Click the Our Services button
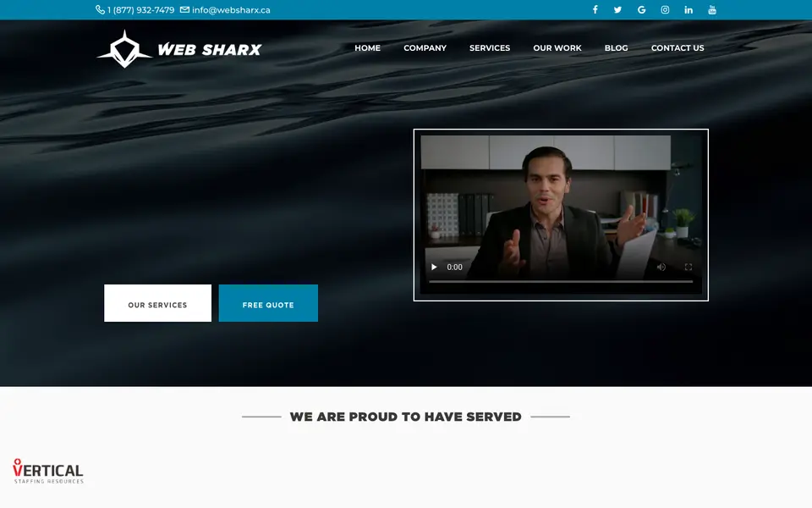 tap(157, 303)
